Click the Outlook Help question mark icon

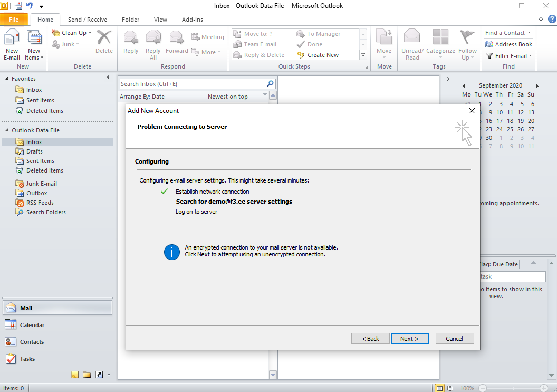[x=552, y=19]
